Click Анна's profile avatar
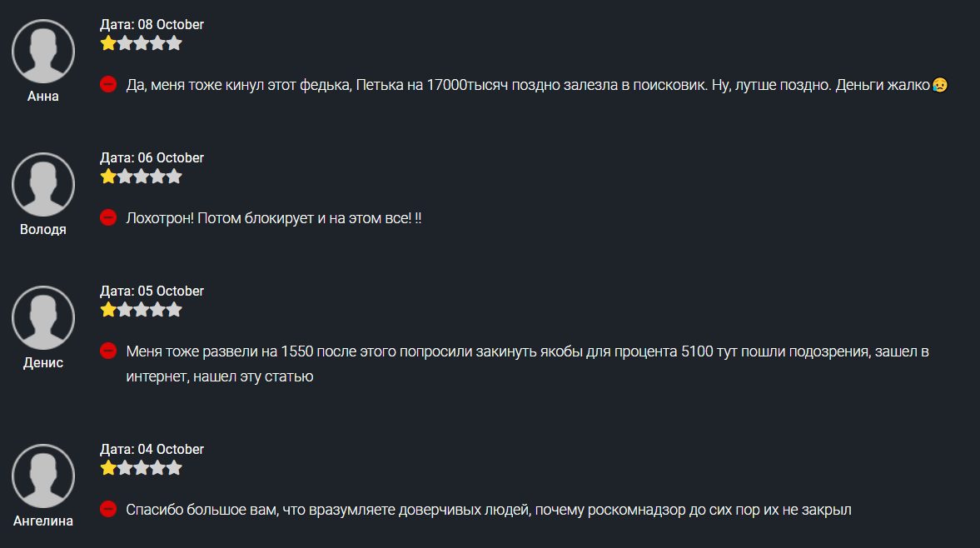Screen dimensions: 980x548 43,52
